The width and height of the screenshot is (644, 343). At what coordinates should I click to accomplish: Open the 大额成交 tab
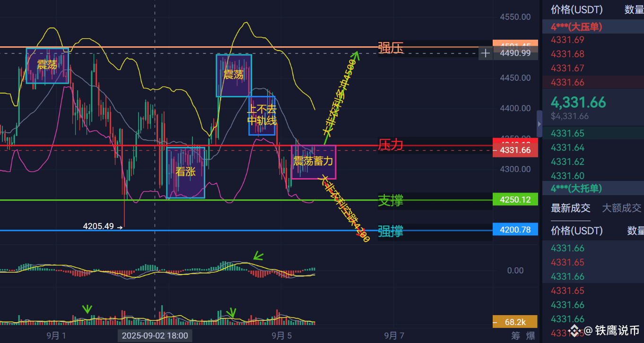tap(621, 208)
